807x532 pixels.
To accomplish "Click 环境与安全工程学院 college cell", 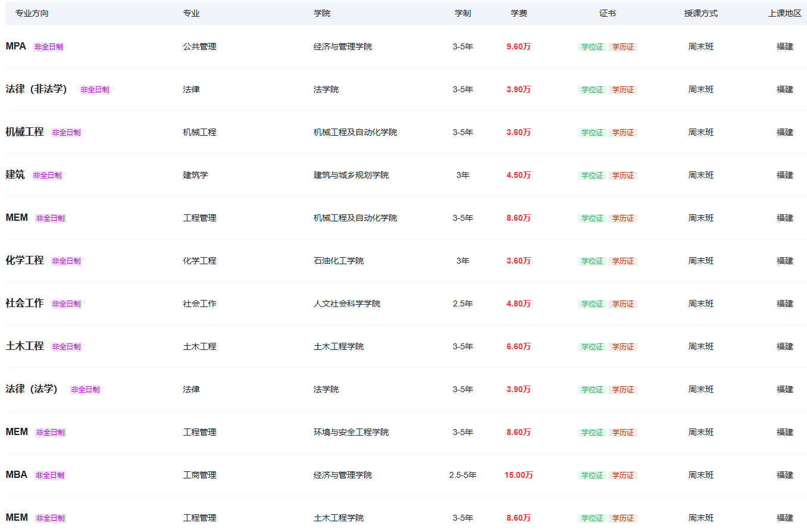I will click(351, 432).
